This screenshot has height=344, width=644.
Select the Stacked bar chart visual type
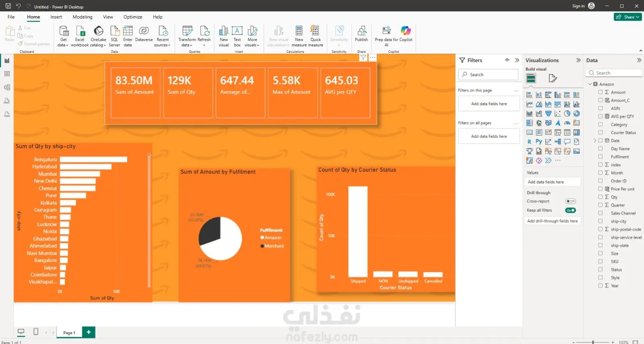click(x=529, y=95)
